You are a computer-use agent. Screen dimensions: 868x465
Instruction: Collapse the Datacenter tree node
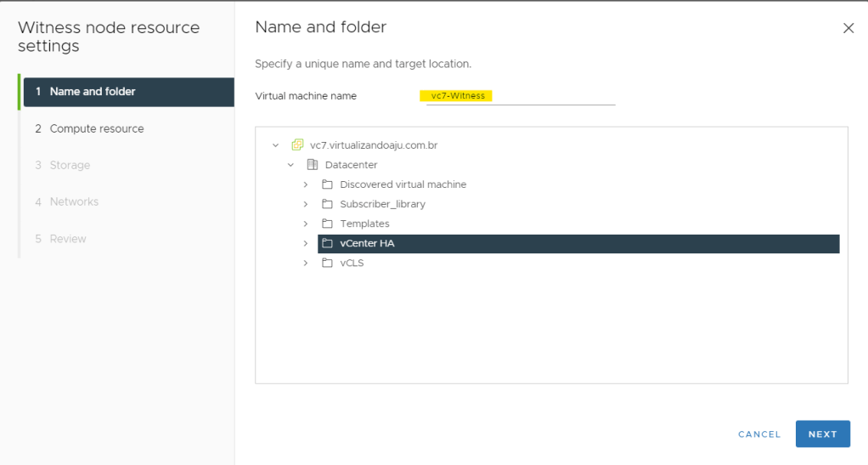[x=290, y=165]
